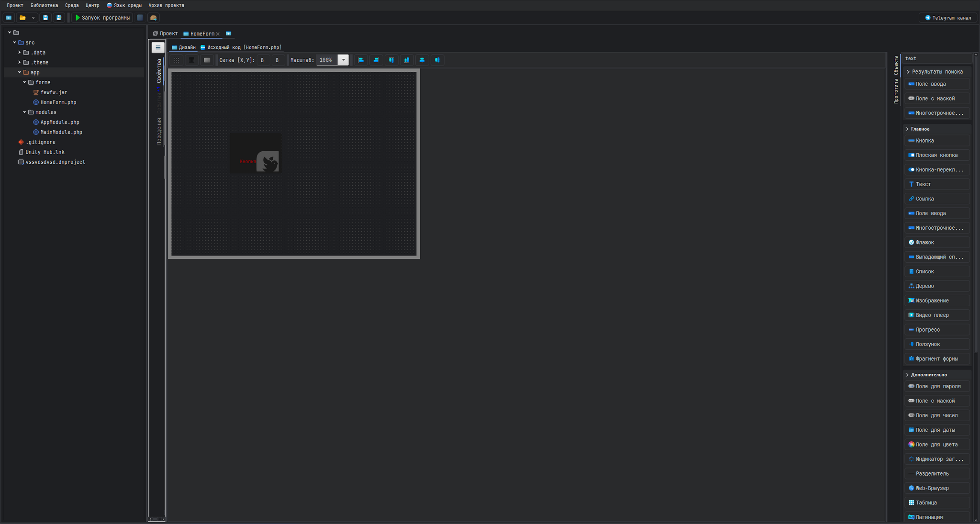Click the new project icon in top toolbar
The height and width of the screenshot is (524, 980).
tap(9, 18)
